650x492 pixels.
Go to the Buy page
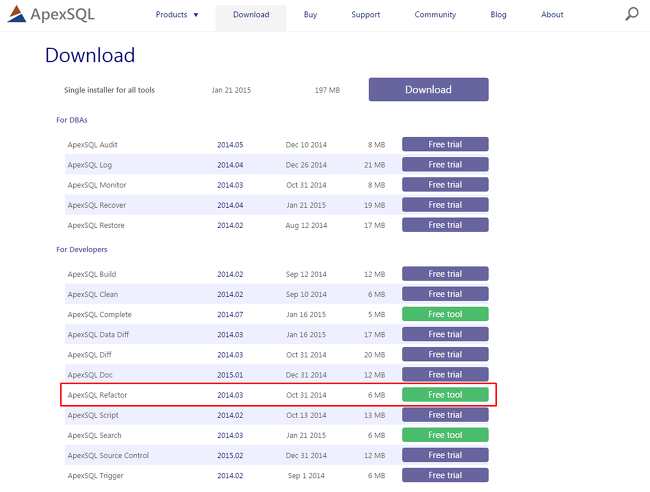310,15
